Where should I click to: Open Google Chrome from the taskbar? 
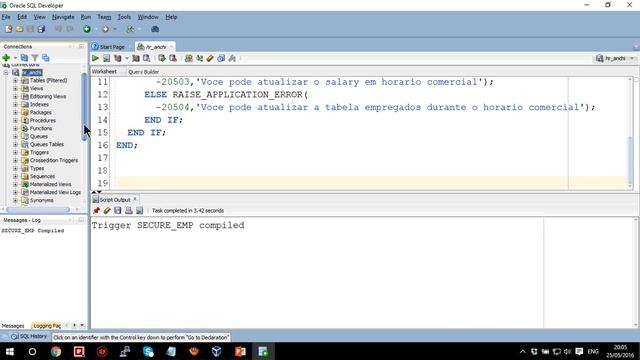56,351
